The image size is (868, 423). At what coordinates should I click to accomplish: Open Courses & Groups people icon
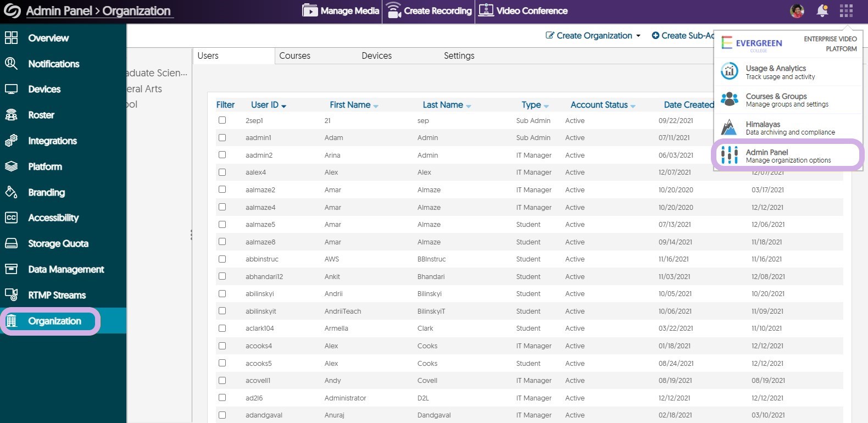(x=729, y=99)
